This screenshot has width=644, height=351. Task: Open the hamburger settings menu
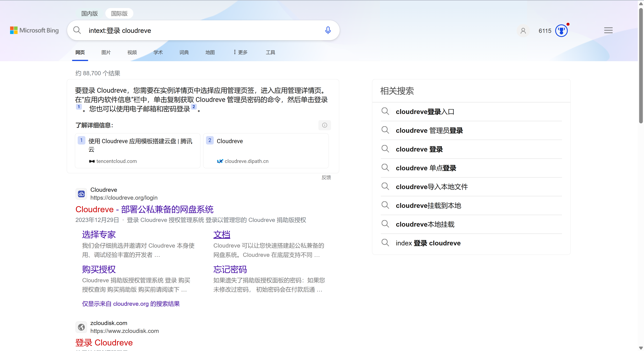click(608, 31)
